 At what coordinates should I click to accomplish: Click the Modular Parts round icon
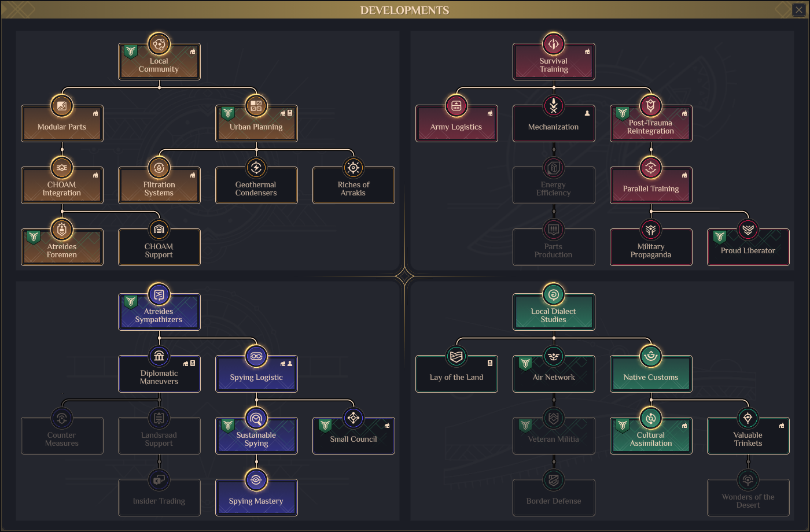[x=62, y=106]
